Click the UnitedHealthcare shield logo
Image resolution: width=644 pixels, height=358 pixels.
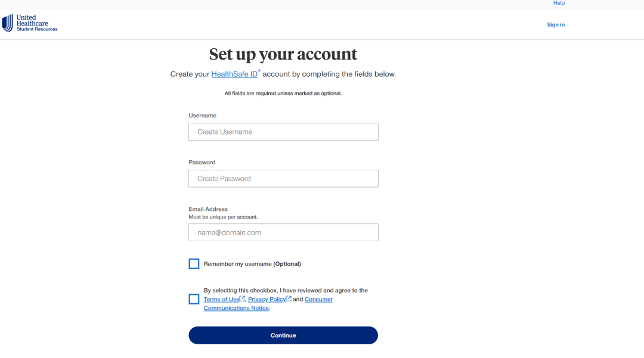point(7,23)
